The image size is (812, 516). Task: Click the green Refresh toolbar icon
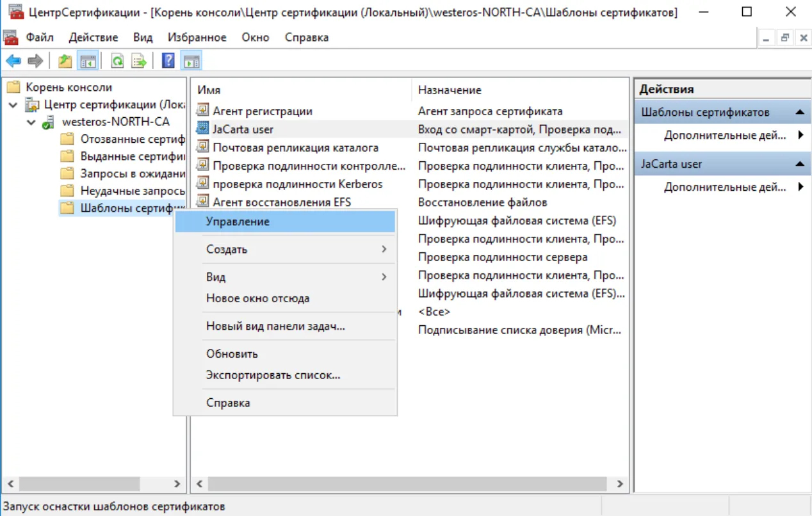point(117,61)
